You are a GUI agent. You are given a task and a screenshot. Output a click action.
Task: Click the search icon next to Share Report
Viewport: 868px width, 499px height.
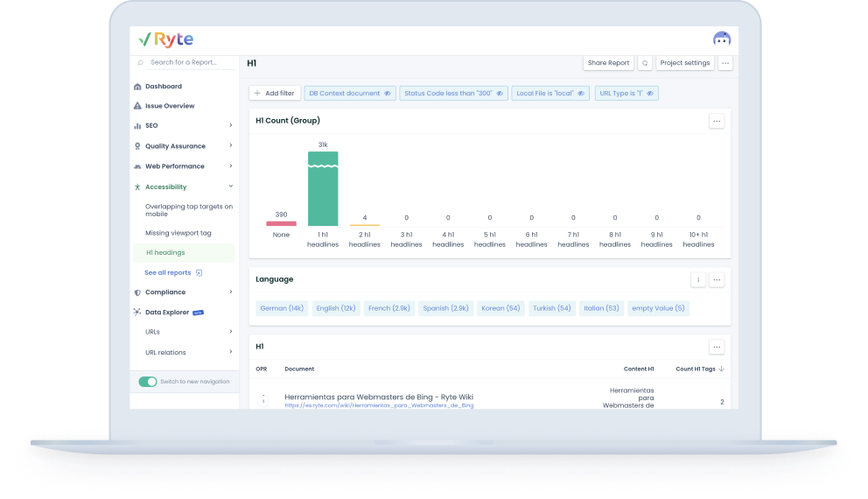[645, 63]
